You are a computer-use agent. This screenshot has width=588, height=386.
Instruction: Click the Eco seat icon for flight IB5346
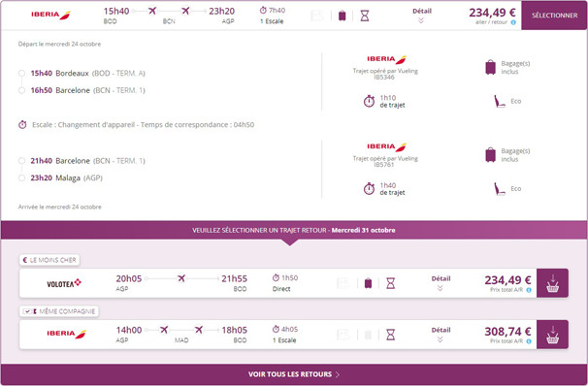[500, 102]
